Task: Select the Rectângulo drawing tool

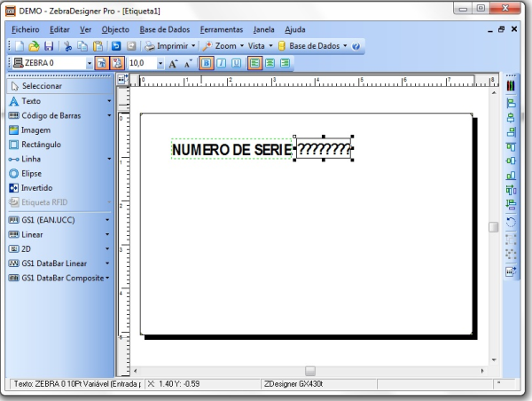Action: pyautogui.click(x=41, y=144)
